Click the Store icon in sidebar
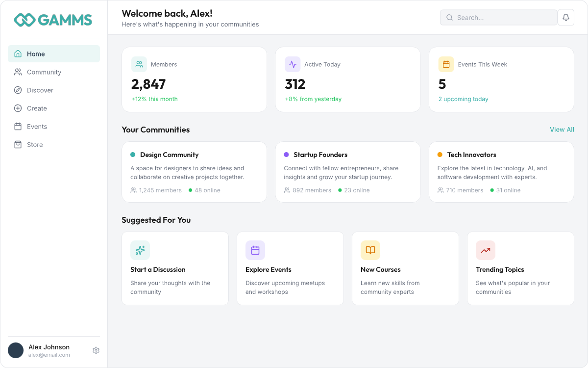This screenshot has height=368, width=588. [18, 144]
